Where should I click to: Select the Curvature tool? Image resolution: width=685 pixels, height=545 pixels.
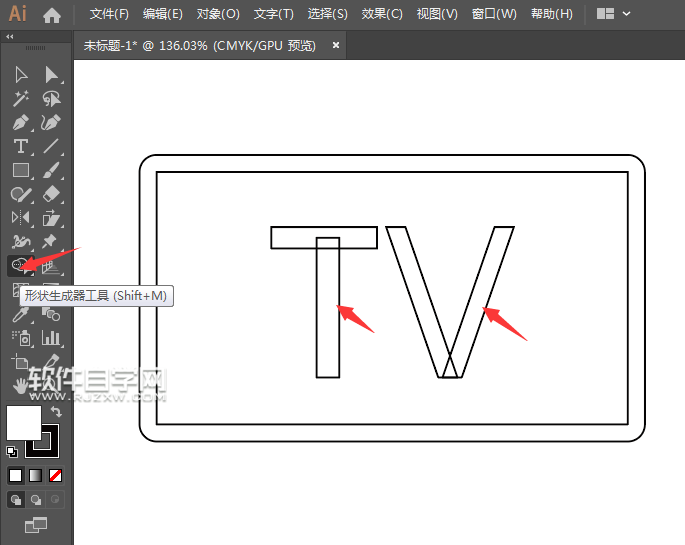[51, 123]
